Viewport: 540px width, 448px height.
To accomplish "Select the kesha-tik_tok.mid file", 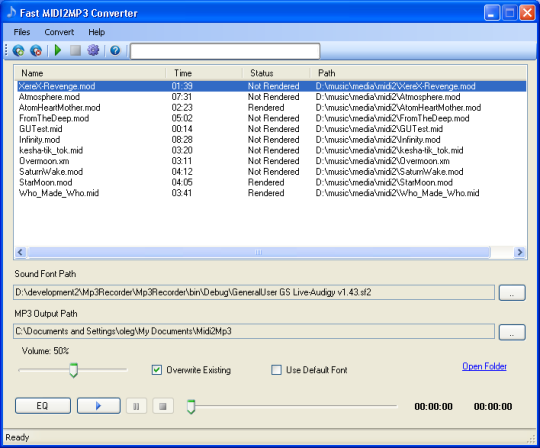I will [x=51, y=150].
